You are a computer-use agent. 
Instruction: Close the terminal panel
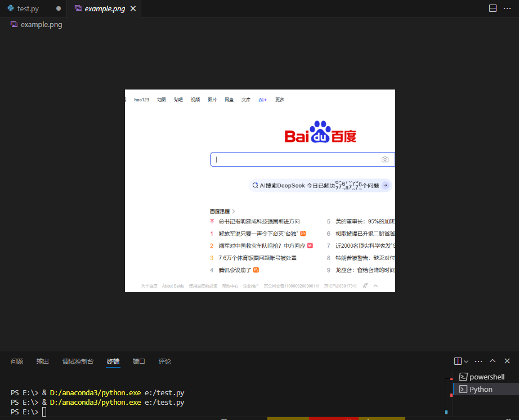(507, 361)
